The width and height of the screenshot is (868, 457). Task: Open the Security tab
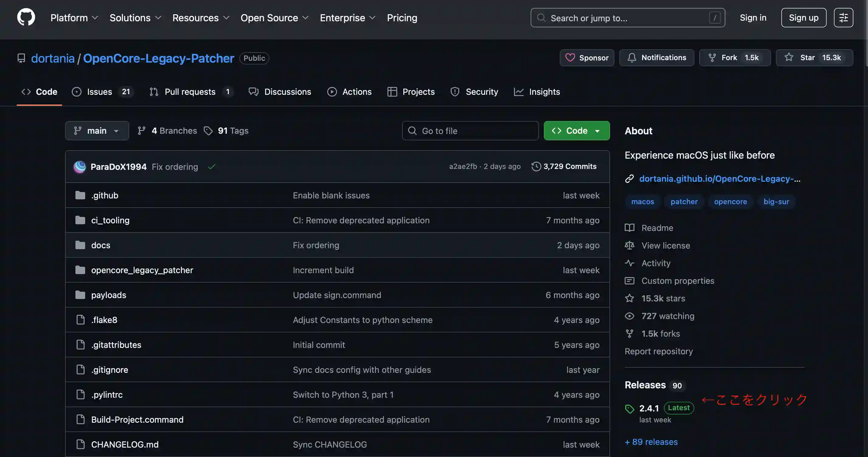click(474, 91)
